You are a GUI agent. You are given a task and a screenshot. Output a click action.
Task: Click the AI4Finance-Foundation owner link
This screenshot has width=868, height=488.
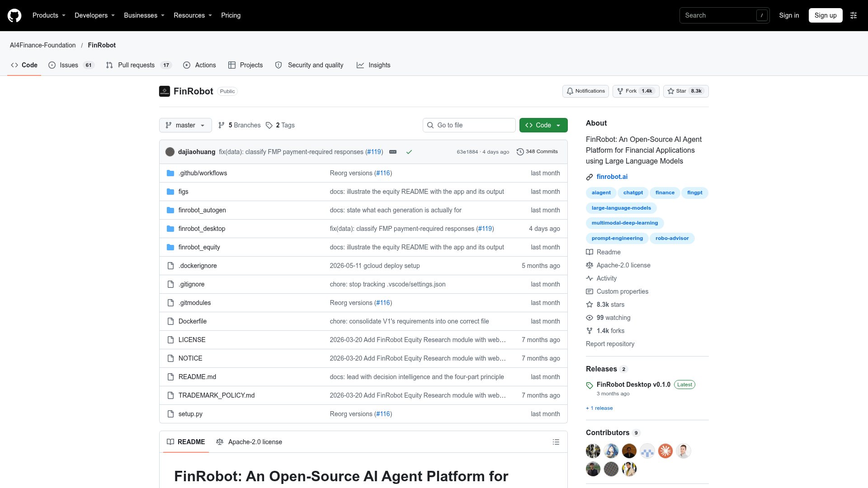[43, 45]
